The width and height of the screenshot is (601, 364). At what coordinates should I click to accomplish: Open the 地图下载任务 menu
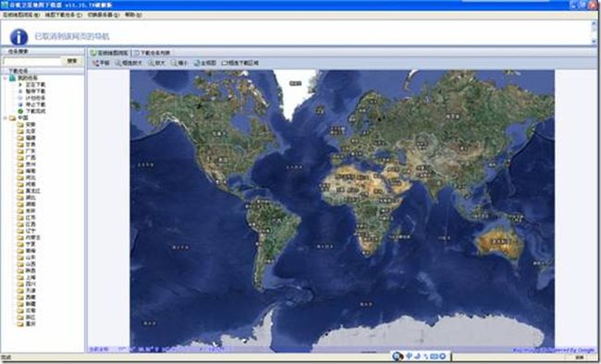pos(64,15)
